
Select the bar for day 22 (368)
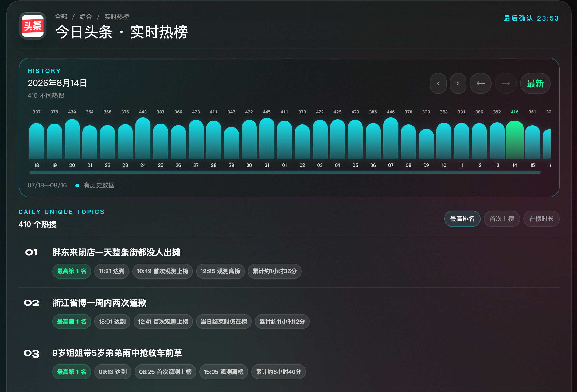point(107,142)
